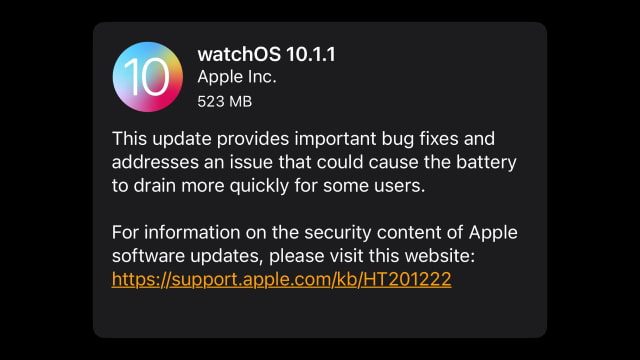Click the line 'For information on the security content'
The image size is (640, 360).
click(x=315, y=233)
